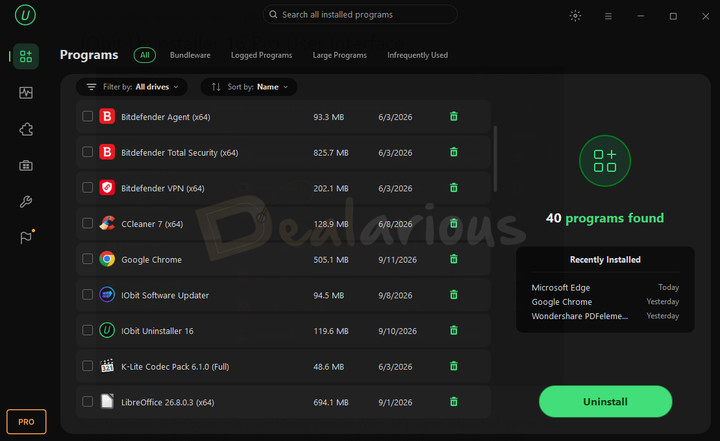The height and width of the screenshot is (441, 720).
Task: Click the IObit Uninstaller logo
Action: tap(25, 15)
